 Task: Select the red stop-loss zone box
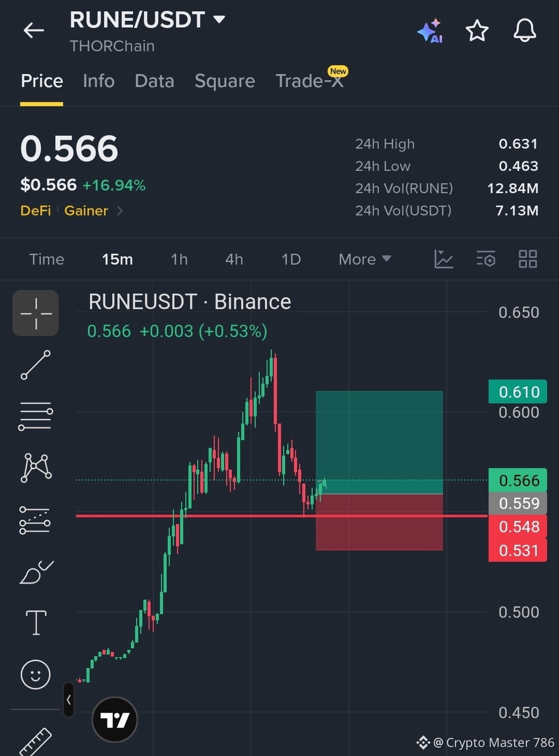(x=379, y=522)
